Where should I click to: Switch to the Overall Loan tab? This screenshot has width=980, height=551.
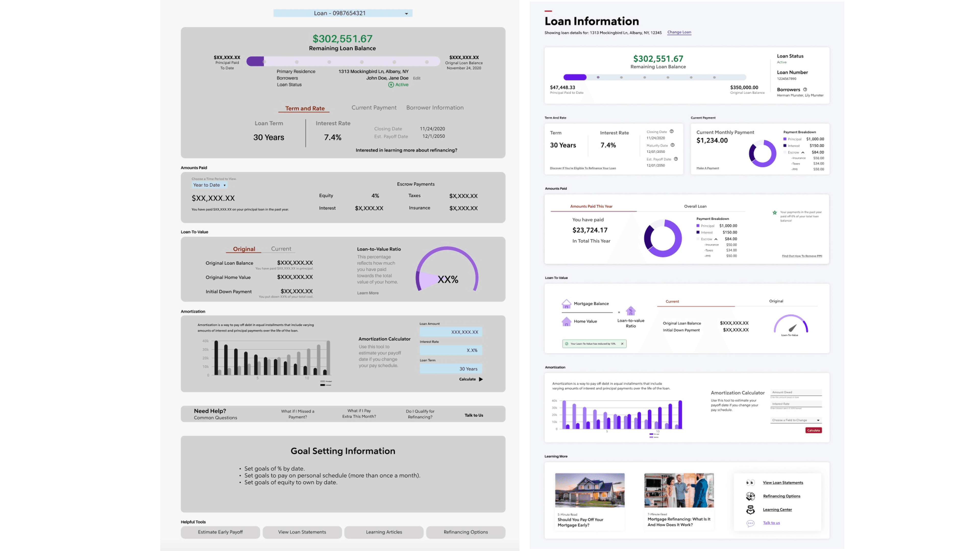695,206
